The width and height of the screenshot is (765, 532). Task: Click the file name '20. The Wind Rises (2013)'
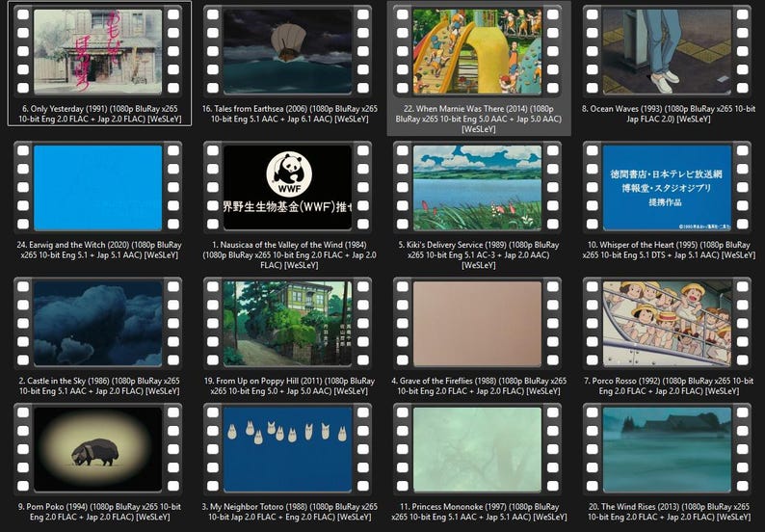pos(669,512)
